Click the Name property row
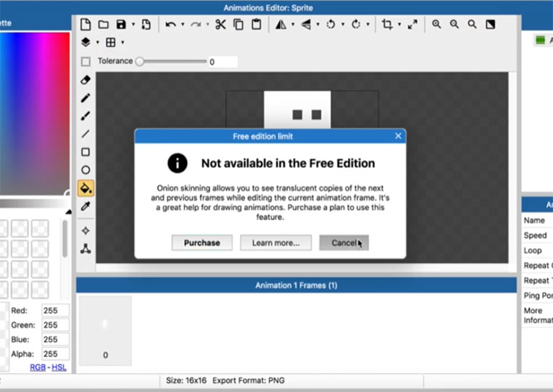 click(537, 220)
